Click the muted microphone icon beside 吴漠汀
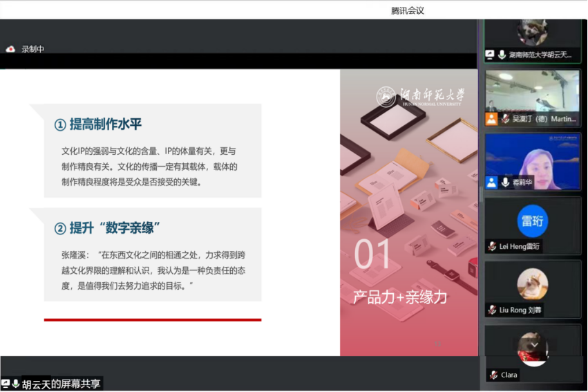588x392 pixels. coord(505,119)
